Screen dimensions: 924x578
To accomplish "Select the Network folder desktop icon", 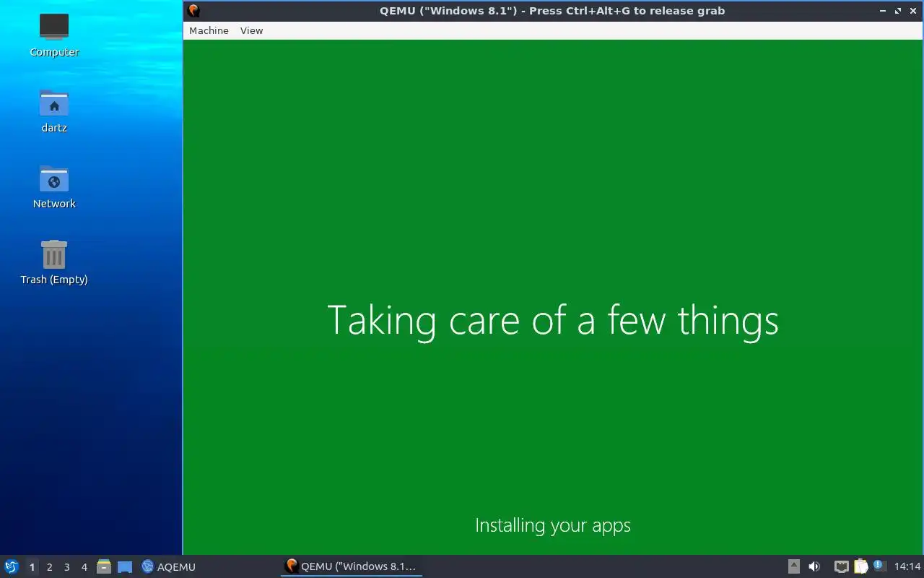I will tap(54, 187).
